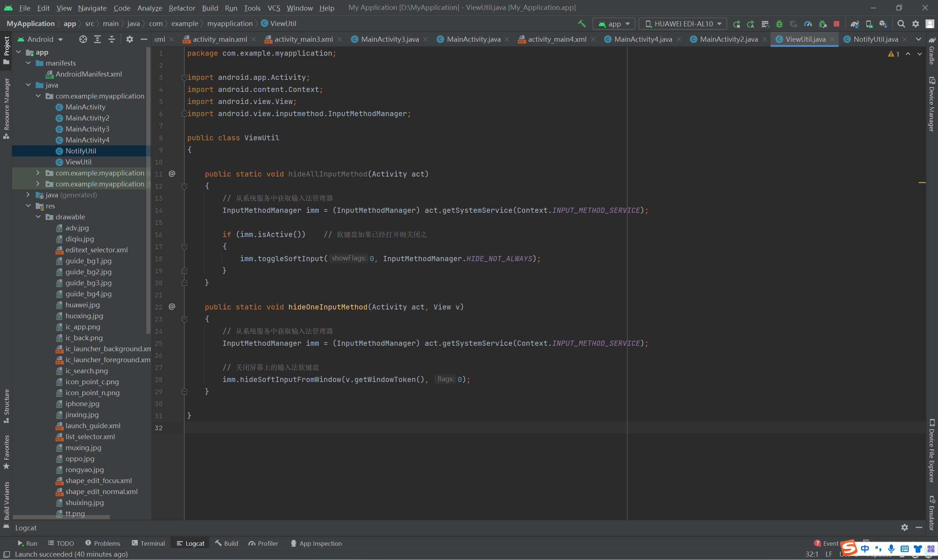
Task: Select NotifyUtil class in project tree
Action: pyautogui.click(x=81, y=151)
